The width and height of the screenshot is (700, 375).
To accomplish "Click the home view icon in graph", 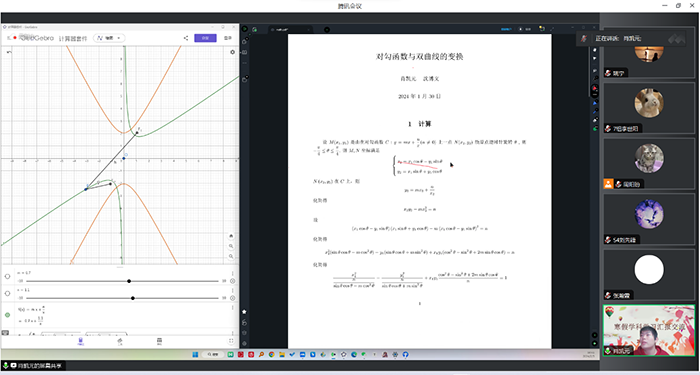I will click(x=231, y=236).
